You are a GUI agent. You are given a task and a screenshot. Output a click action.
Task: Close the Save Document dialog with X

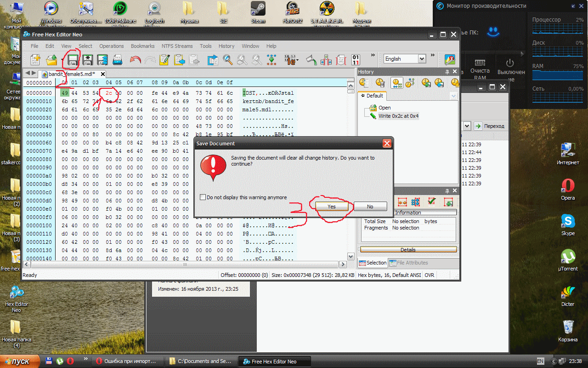[387, 144]
